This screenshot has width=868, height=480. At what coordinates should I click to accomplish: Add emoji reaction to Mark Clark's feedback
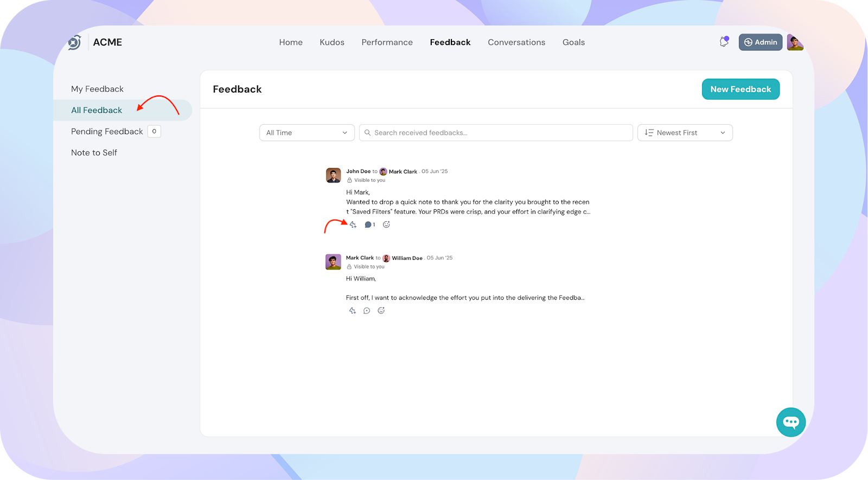click(381, 311)
